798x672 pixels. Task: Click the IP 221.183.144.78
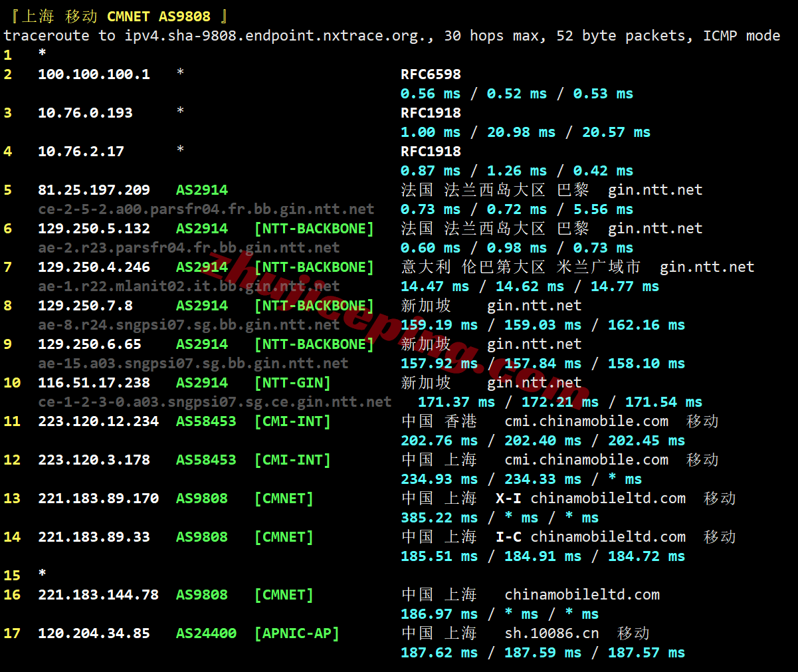(x=98, y=595)
